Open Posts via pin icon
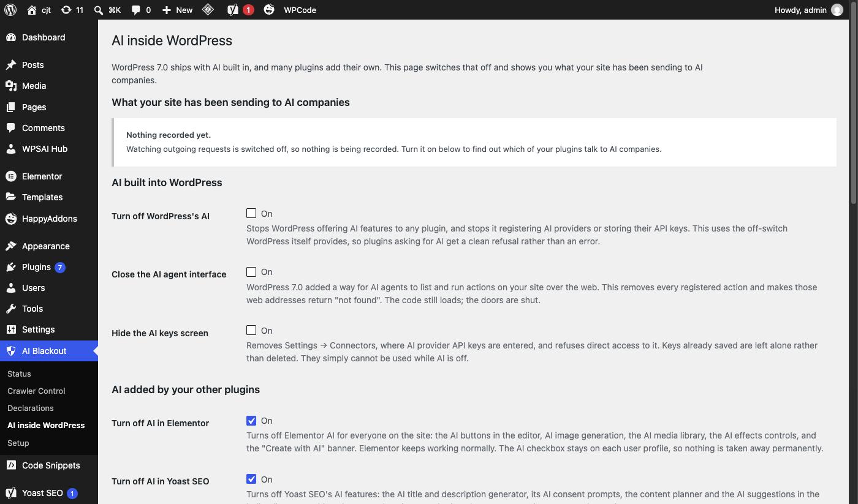The width and height of the screenshot is (858, 504). [x=11, y=65]
